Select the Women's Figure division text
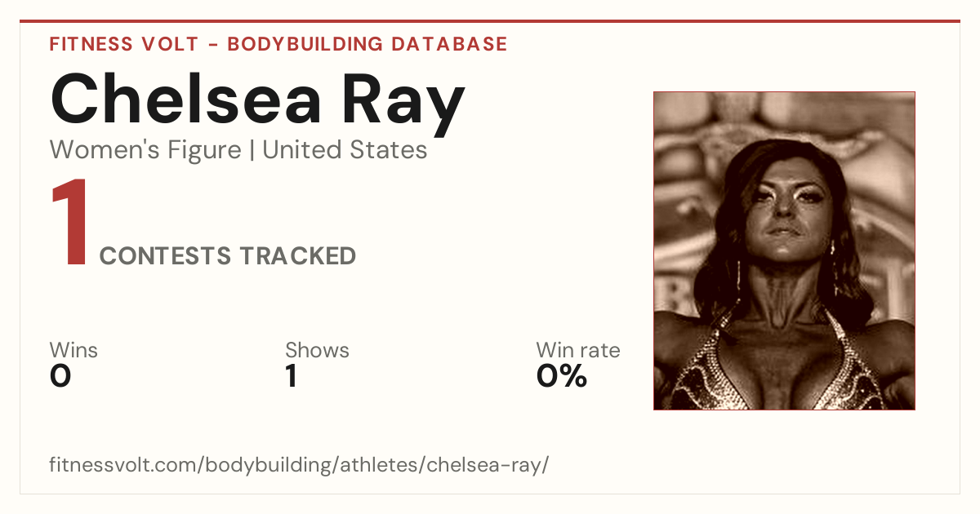 [145, 150]
